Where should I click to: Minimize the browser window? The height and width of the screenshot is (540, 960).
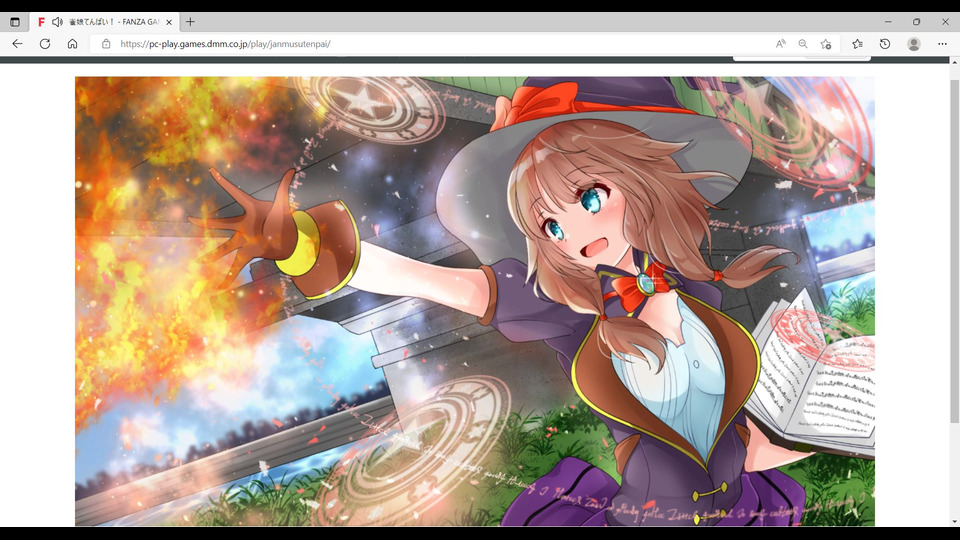(888, 22)
